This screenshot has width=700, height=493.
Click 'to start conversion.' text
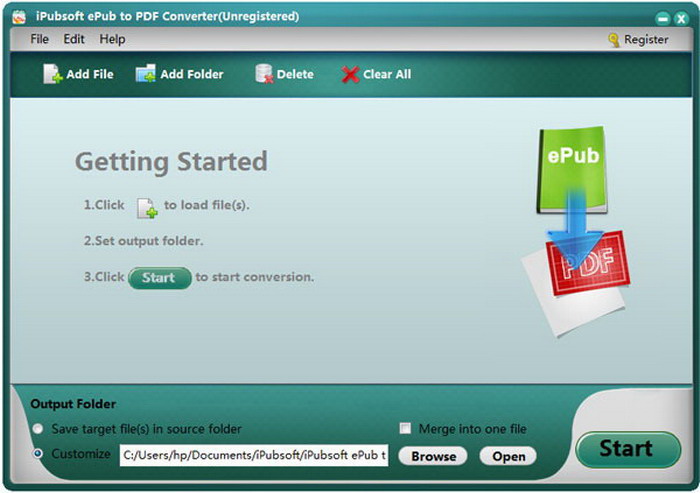(x=254, y=277)
